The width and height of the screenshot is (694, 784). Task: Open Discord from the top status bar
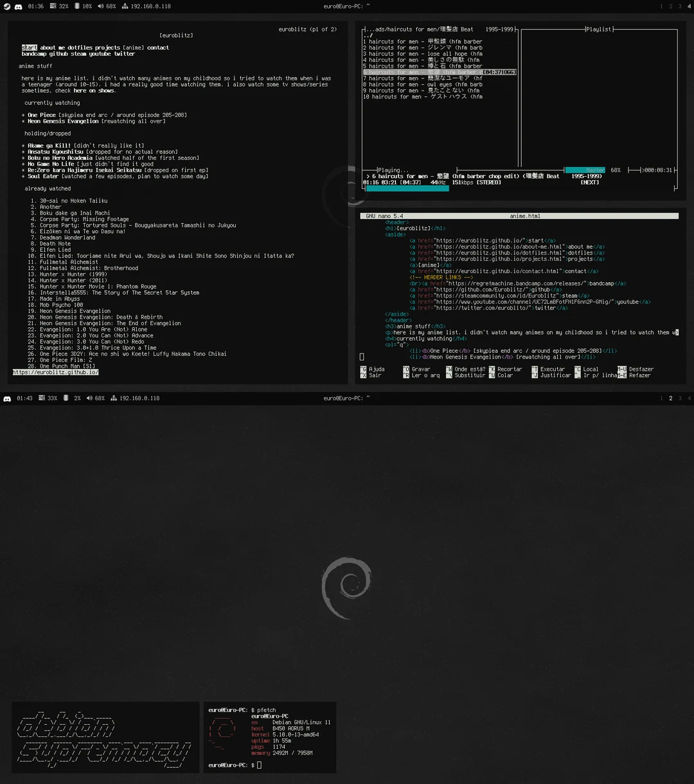18,6
